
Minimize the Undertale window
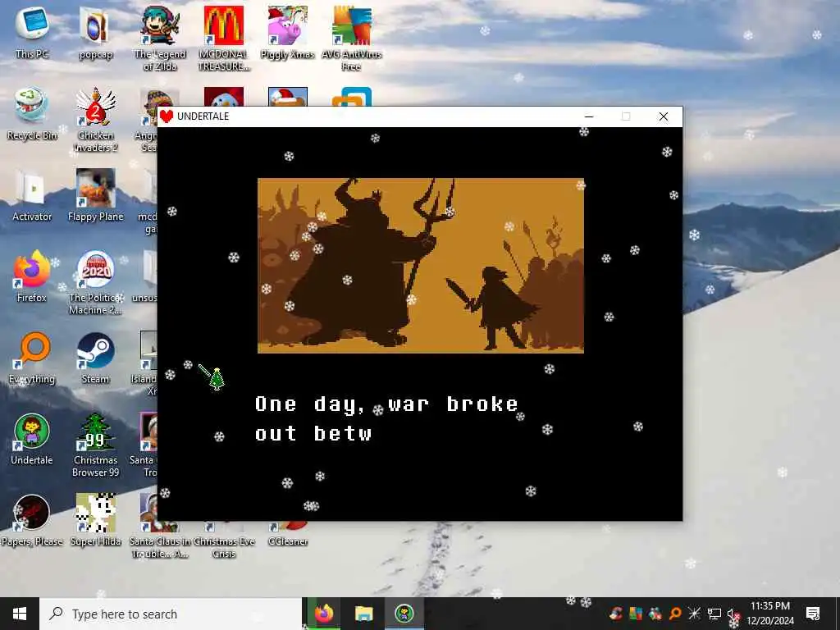[589, 116]
